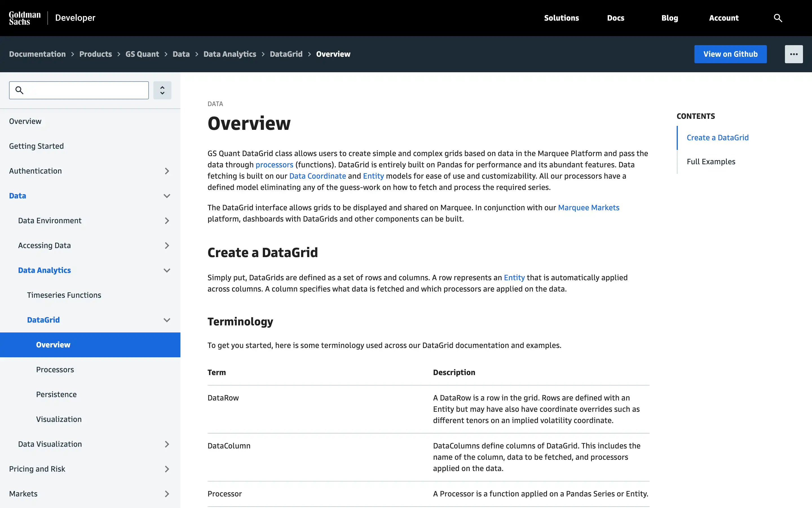Open the Account menu
Screen dimensions: 812x508
pos(724,18)
